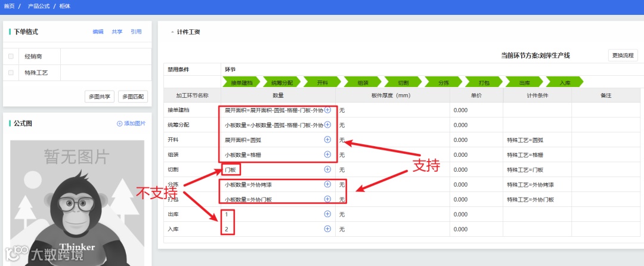Select the 出库 process step arrow

coord(525,82)
